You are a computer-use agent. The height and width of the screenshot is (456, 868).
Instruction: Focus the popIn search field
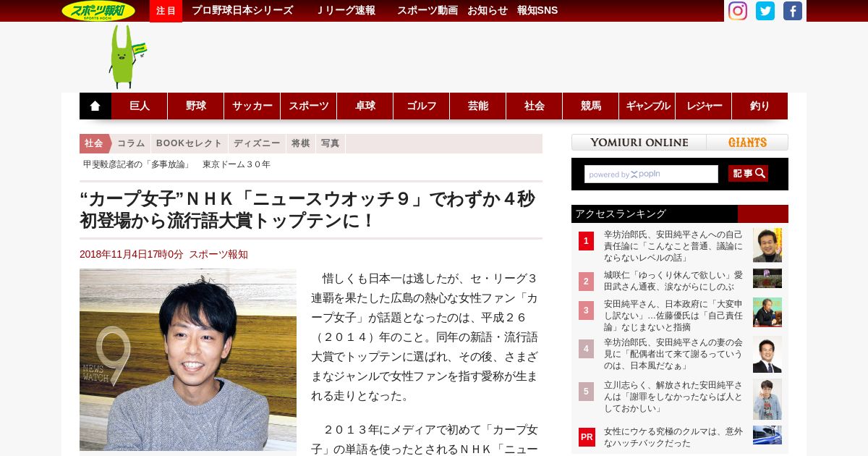651,174
